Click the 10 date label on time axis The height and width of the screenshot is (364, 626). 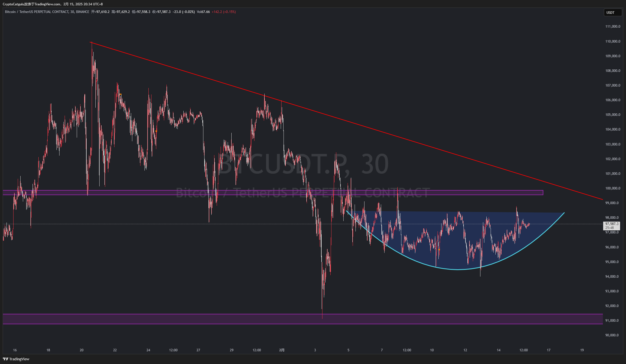[x=432, y=350]
